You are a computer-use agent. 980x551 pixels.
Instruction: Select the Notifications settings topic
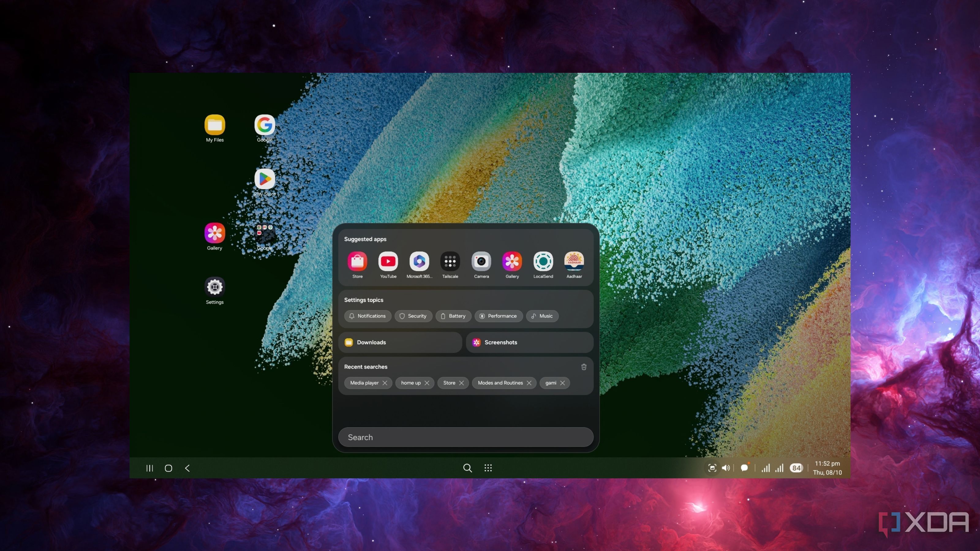(367, 316)
